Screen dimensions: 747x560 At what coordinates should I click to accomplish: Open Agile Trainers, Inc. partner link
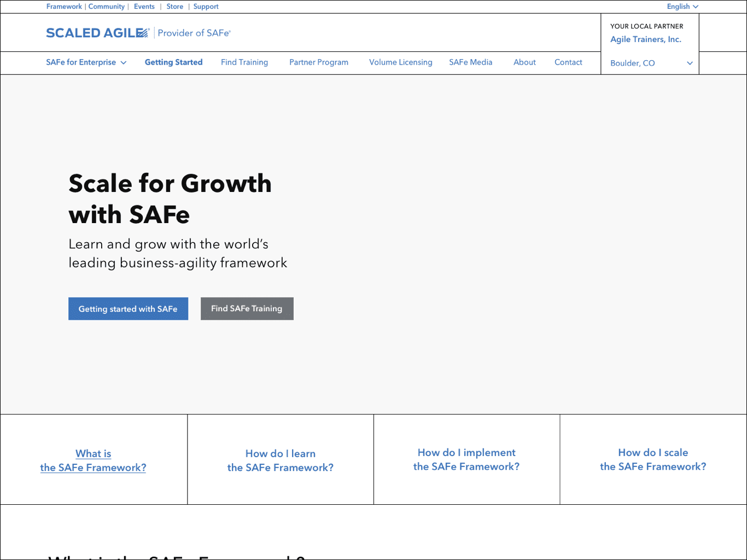click(646, 39)
